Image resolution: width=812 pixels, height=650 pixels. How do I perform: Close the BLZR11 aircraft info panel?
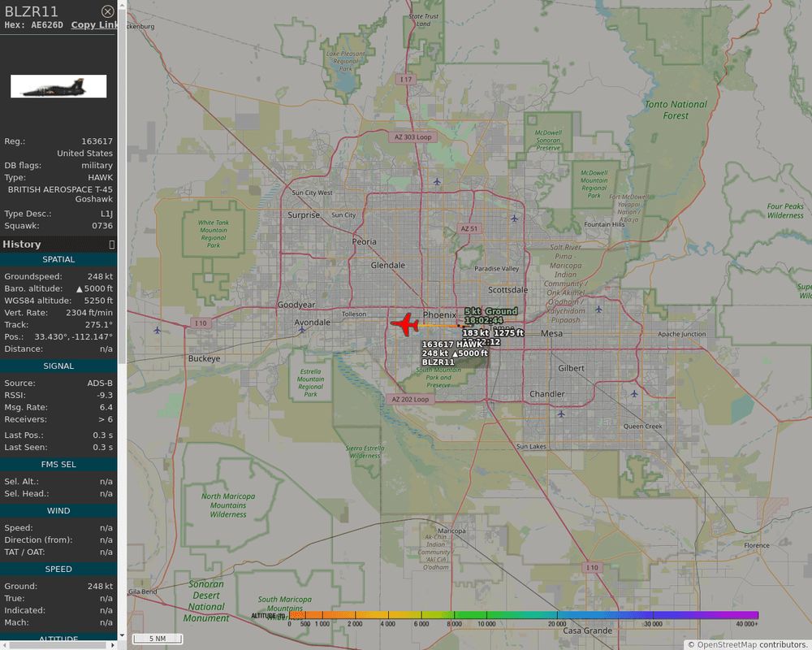[x=107, y=11]
